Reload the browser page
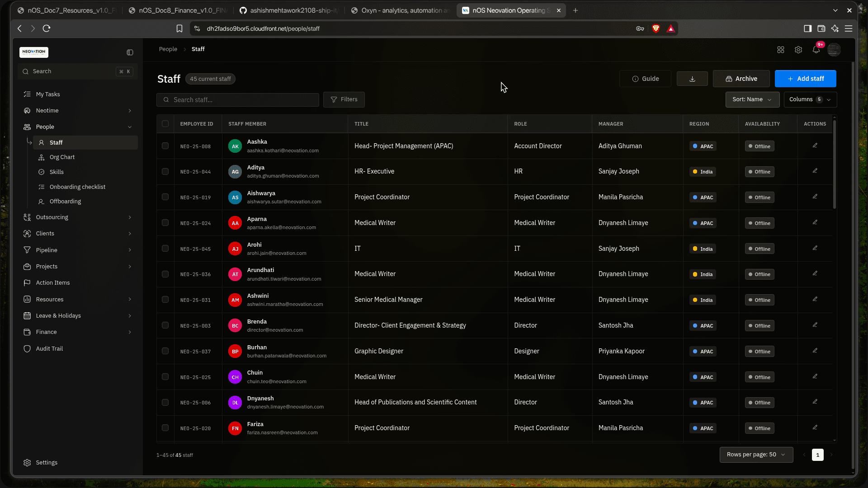Screen dimensions: 868x488 (x=47, y=28)
